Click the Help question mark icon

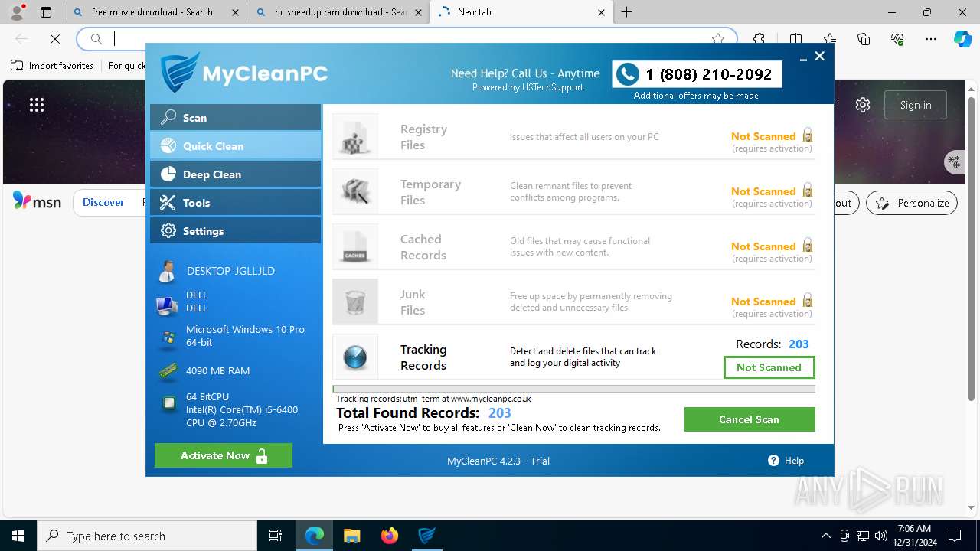coord(773,461)
